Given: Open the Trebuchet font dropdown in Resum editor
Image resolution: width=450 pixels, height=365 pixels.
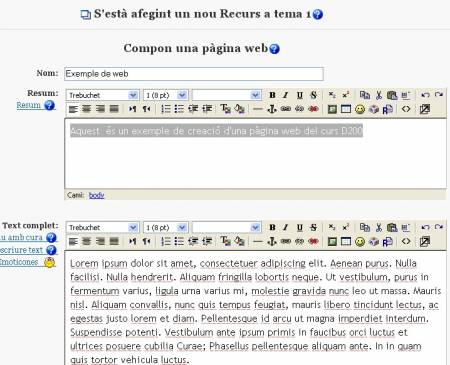Looking at the screenshot, I should [x=102, y=95].
